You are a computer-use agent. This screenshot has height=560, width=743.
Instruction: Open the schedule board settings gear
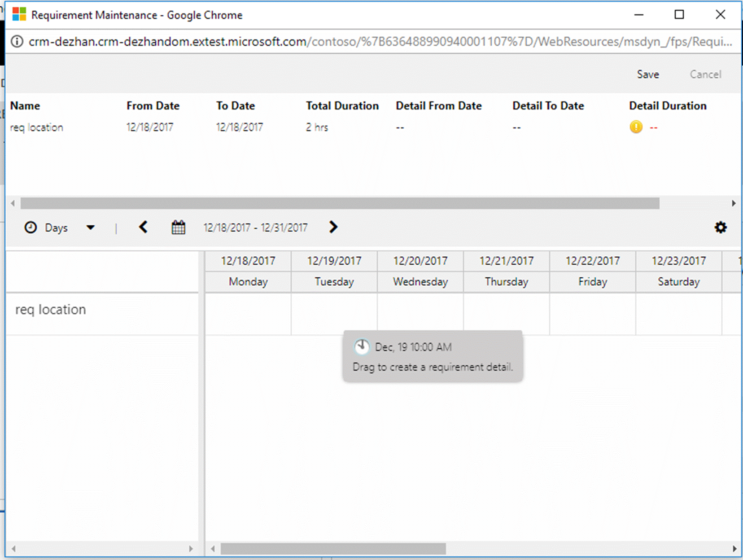click(x=720, y=227)
